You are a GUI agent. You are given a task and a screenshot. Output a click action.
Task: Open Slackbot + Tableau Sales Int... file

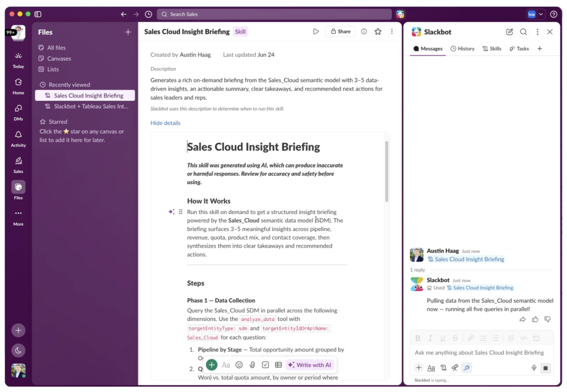point(85,106)
